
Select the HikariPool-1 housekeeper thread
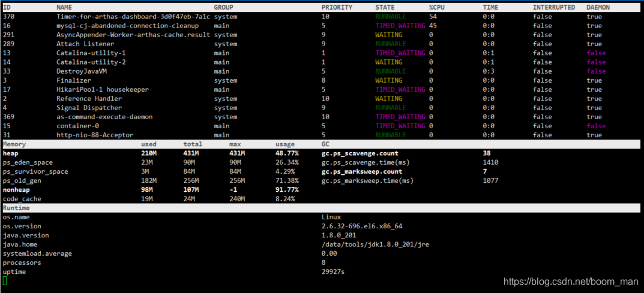pos(103,89)
